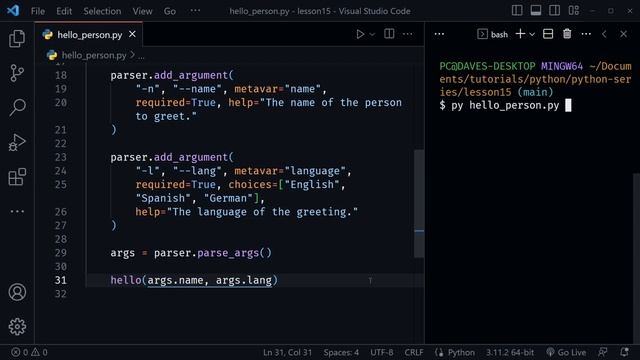Toggle the primary side bar layout icon

tap(517, 11)
